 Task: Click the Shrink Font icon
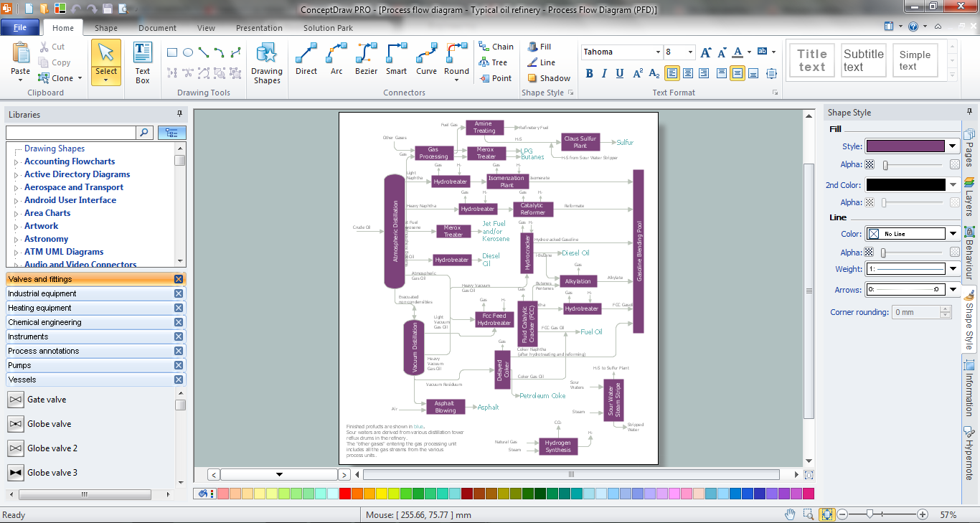click(721, 52)
